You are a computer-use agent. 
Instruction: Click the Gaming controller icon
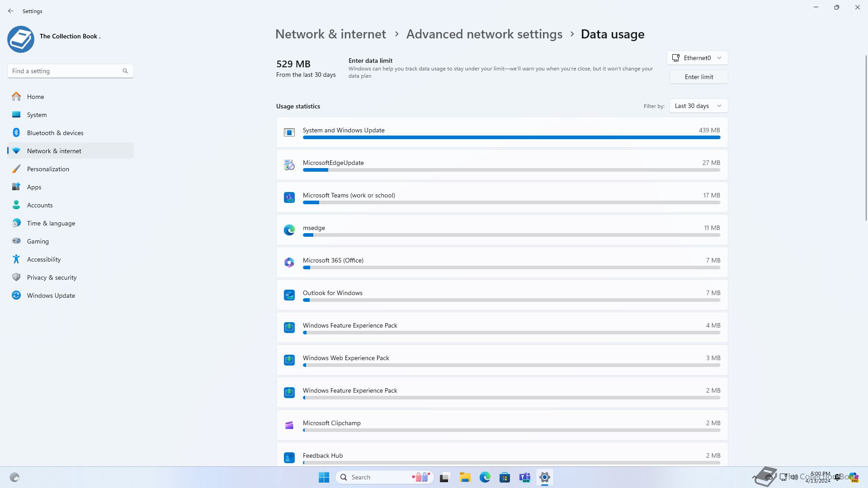click(x=16, y=241)
